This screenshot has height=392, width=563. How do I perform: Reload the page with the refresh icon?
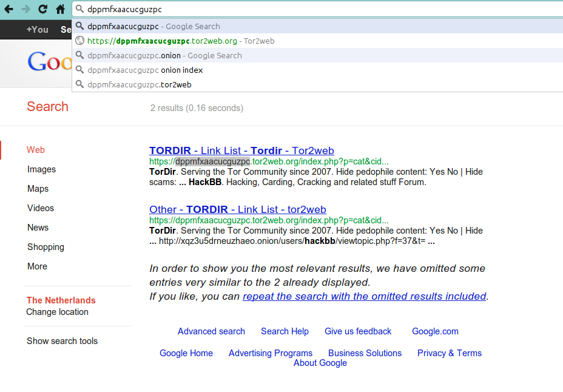(x=42, y=9)
